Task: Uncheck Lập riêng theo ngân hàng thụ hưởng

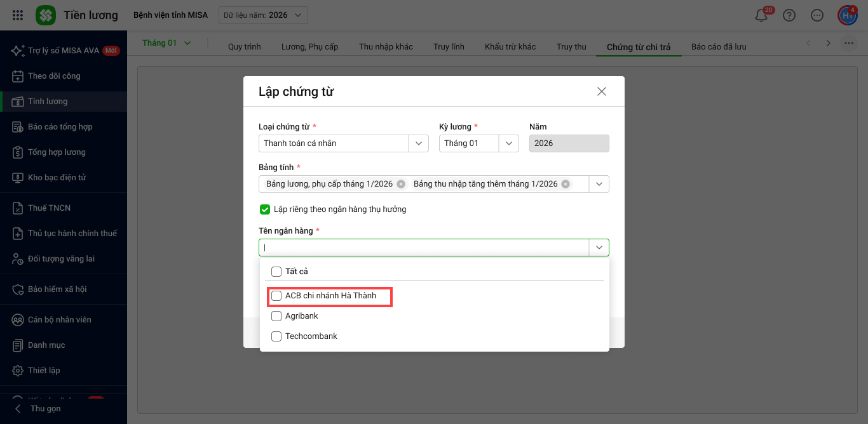Action: pyautogui.click(x=265, y=209)
